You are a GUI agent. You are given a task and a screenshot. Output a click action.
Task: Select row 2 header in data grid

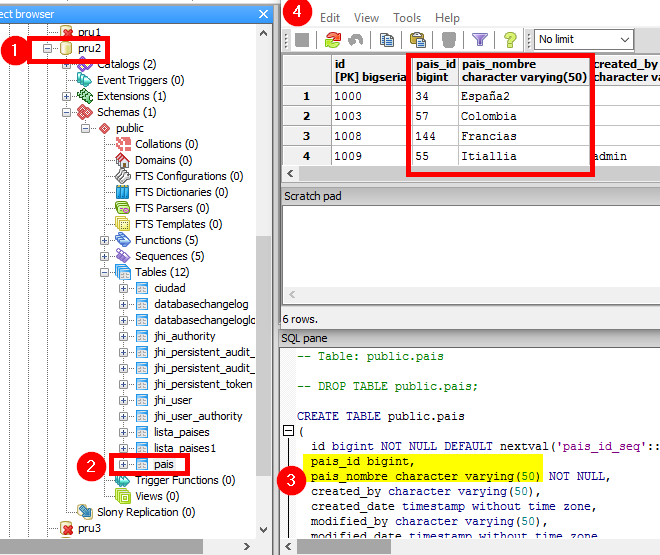tap(307, 116)
